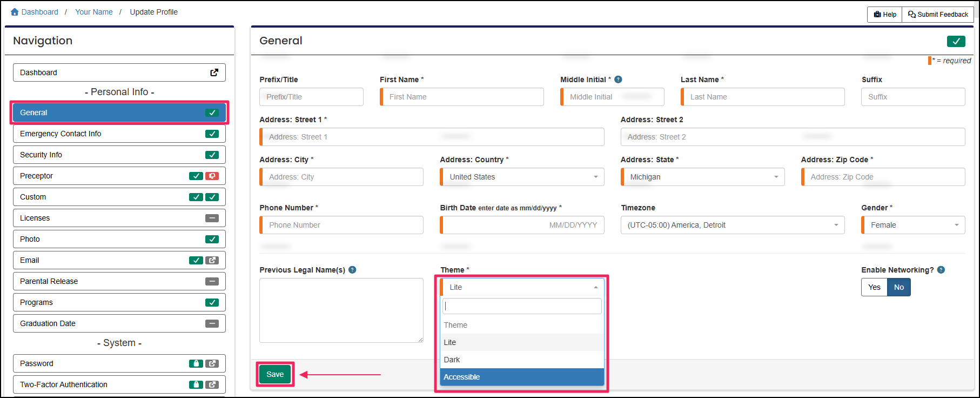Click the lock icon on Password row
The width and height of the screenshot is (980, 398).
[196, 363]
